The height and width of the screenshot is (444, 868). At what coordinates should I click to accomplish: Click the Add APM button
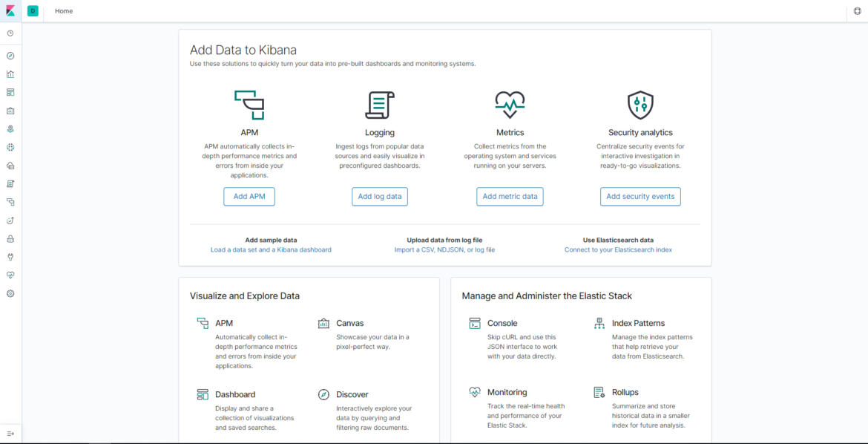249,196
